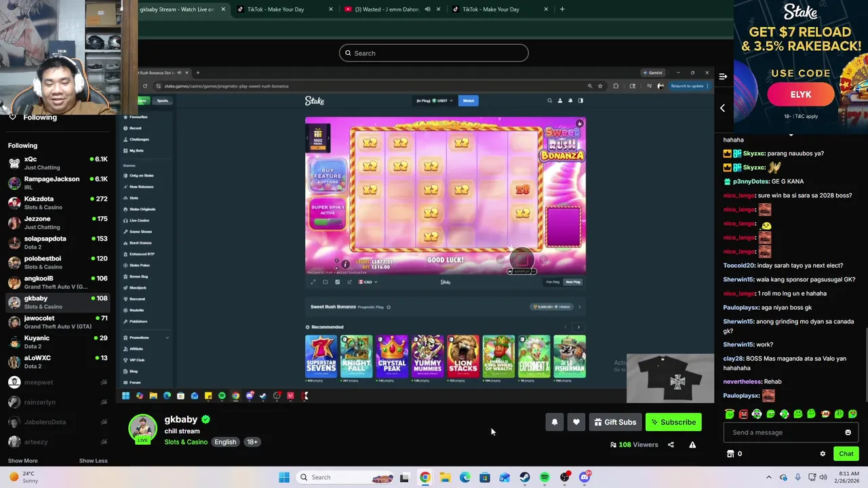
Task: Open offline arteezy channel
Action: (58, 442)
